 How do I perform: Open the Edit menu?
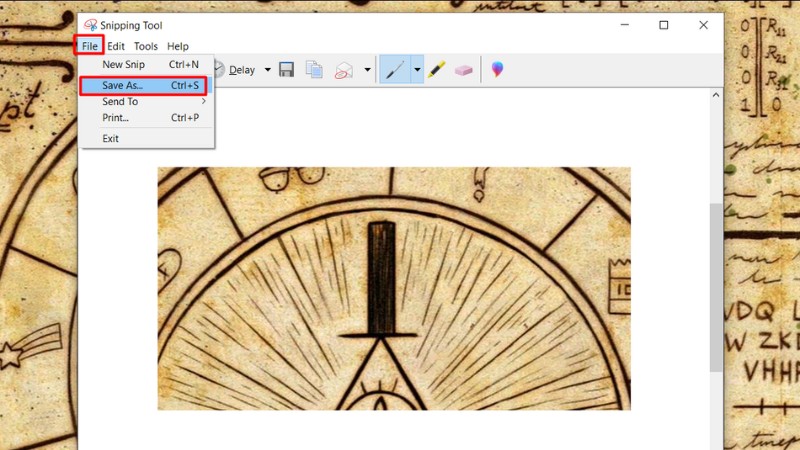[116, 46]
